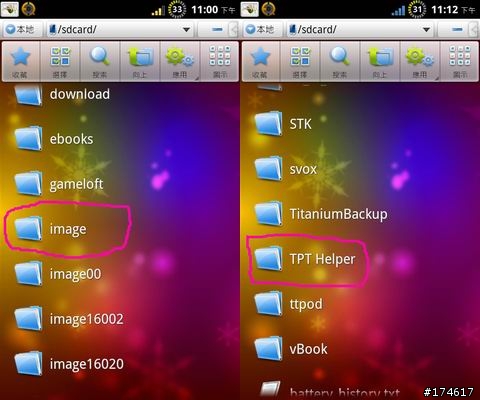The width and height of the screenshot is (480, 400).
Task: Click the gameloft folder icon
Action: click(x=29, y=183)
